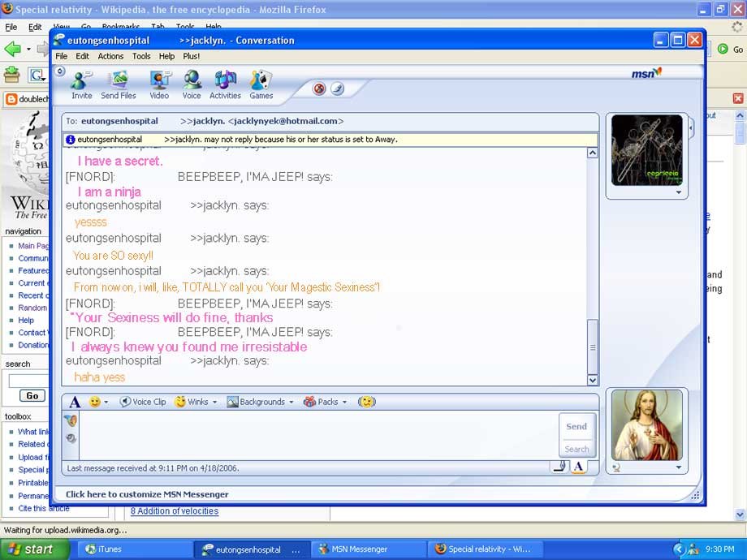Viewport: 747px width, 560px height.
Task: Hide display pictures using side panel arrow
Action: point(691,127)
